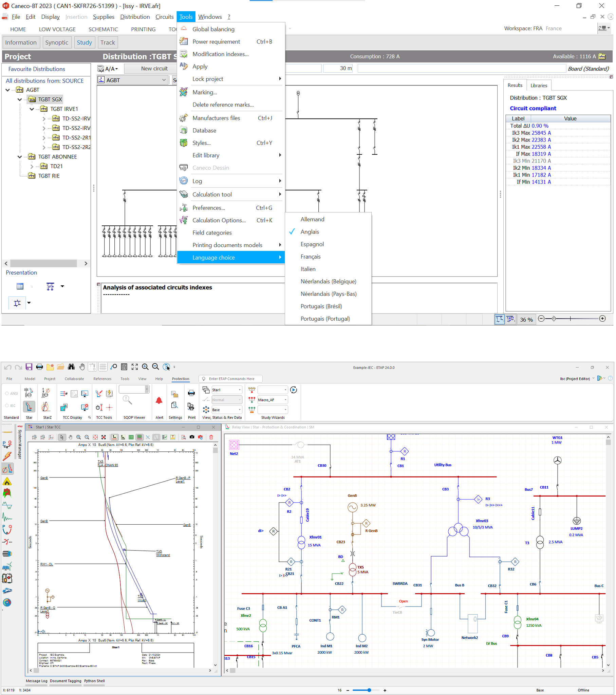Select the IEC standard radio button

tap(7, 405)
